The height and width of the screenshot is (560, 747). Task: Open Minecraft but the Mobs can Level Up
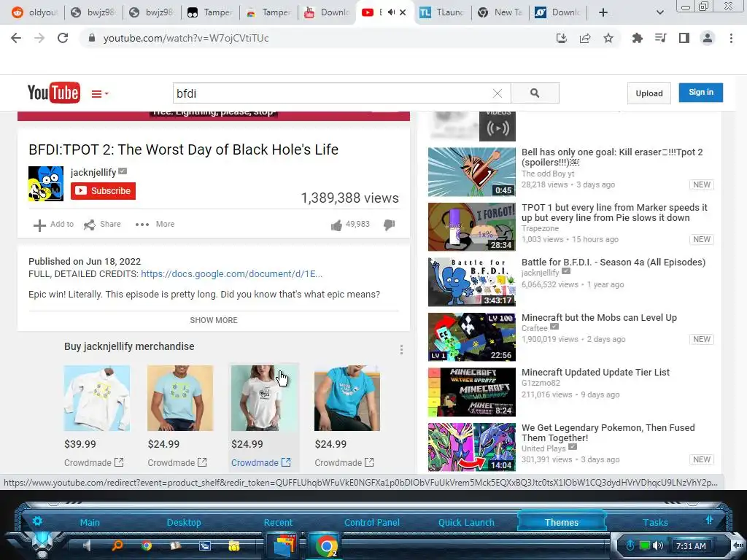(599, 318)
